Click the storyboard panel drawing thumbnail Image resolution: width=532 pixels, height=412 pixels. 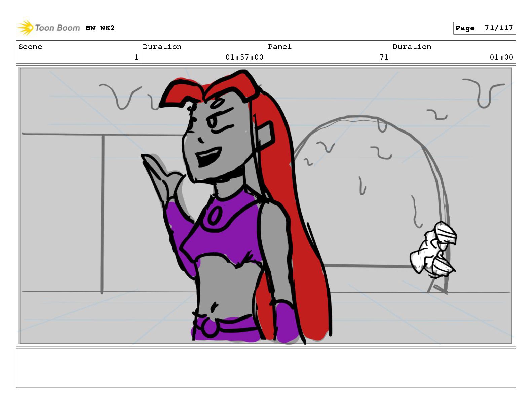coord(266,206)
